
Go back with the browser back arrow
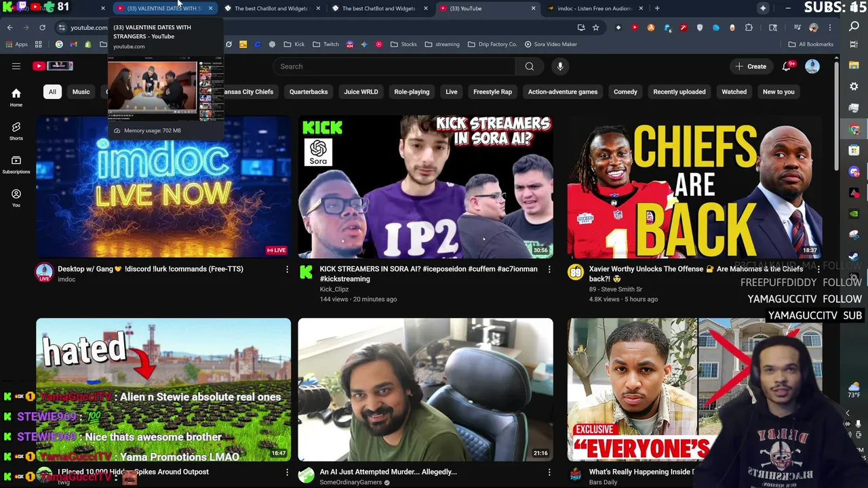click(x=9, y=28)
